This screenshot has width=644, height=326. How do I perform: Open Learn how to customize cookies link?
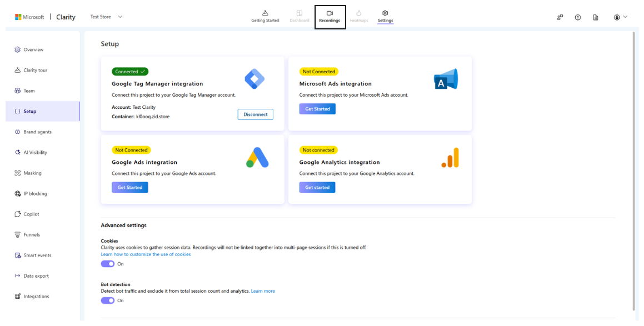click(146, 254)
